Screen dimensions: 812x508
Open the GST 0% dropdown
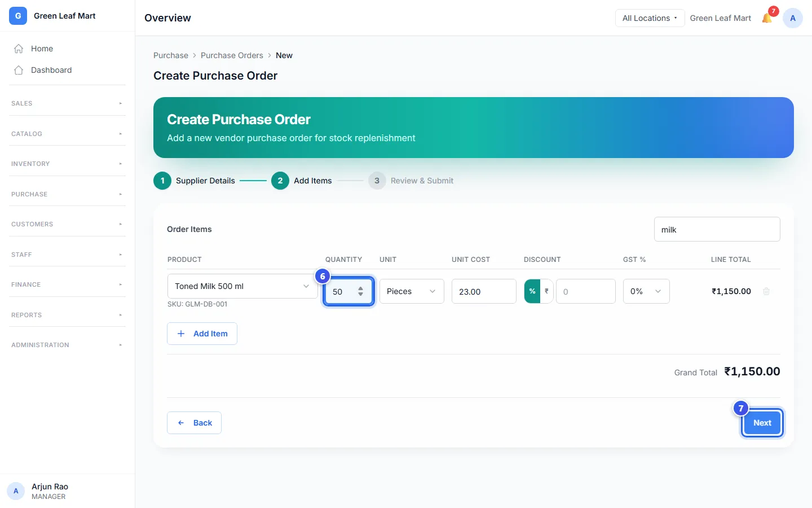coord(646,291)
